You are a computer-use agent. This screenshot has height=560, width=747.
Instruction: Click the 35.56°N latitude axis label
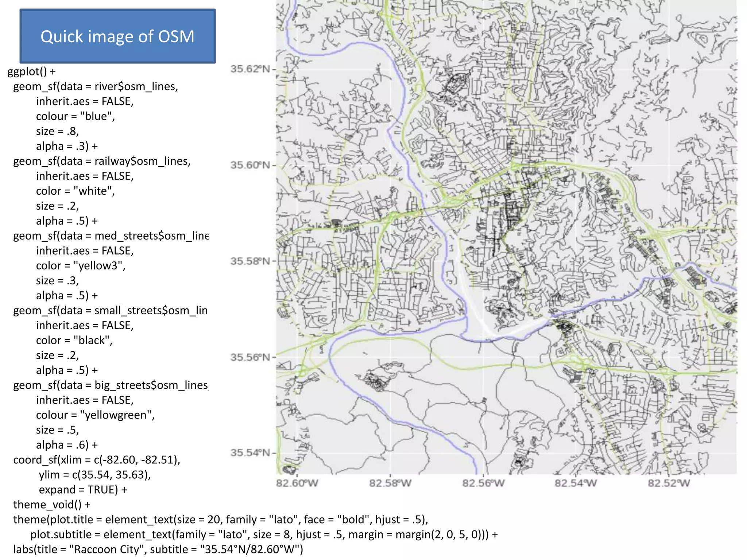pos(250,357)
